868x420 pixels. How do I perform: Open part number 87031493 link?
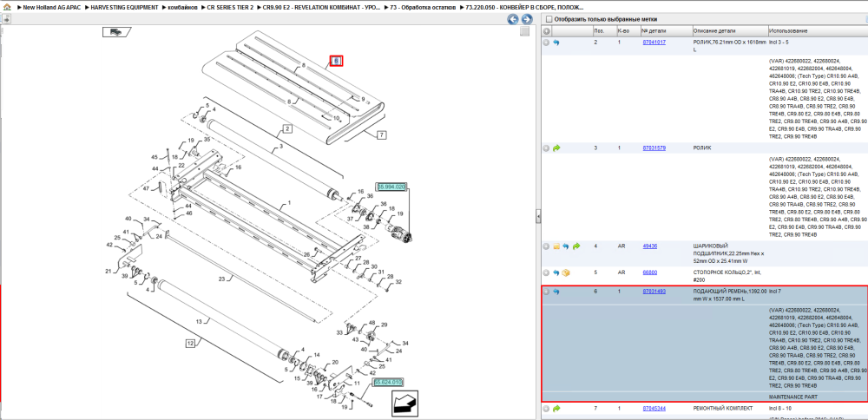click(654, 291)
